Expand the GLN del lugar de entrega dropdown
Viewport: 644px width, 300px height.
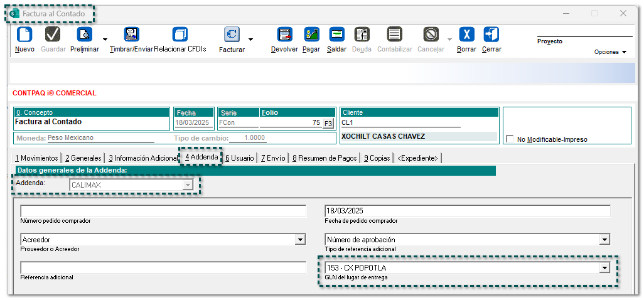click(604, 268)
